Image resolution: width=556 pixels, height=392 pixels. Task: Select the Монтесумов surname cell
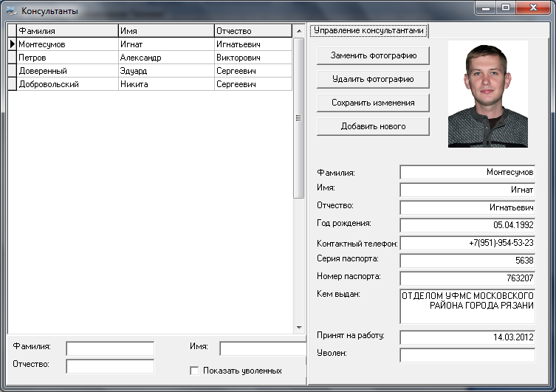67,44
